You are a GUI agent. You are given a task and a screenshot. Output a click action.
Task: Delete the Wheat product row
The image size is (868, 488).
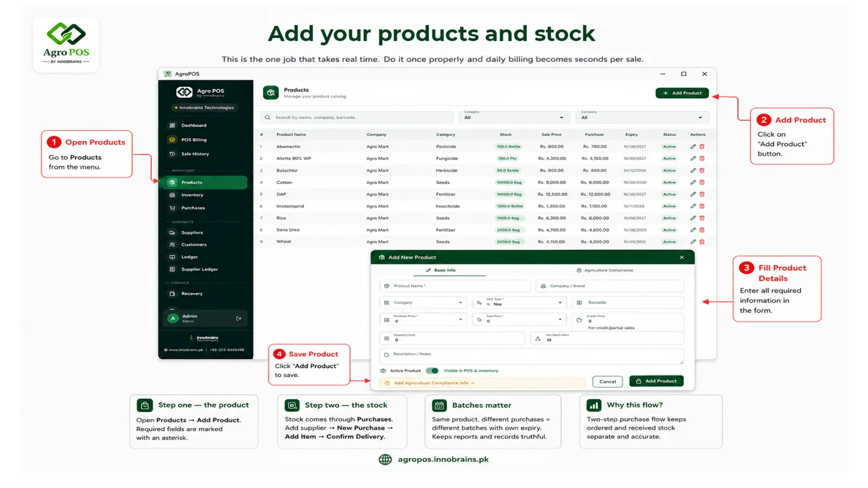click(x=702, y=242)
